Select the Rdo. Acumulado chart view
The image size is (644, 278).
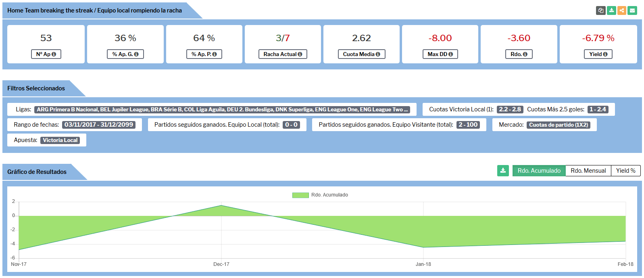point(539,171)
